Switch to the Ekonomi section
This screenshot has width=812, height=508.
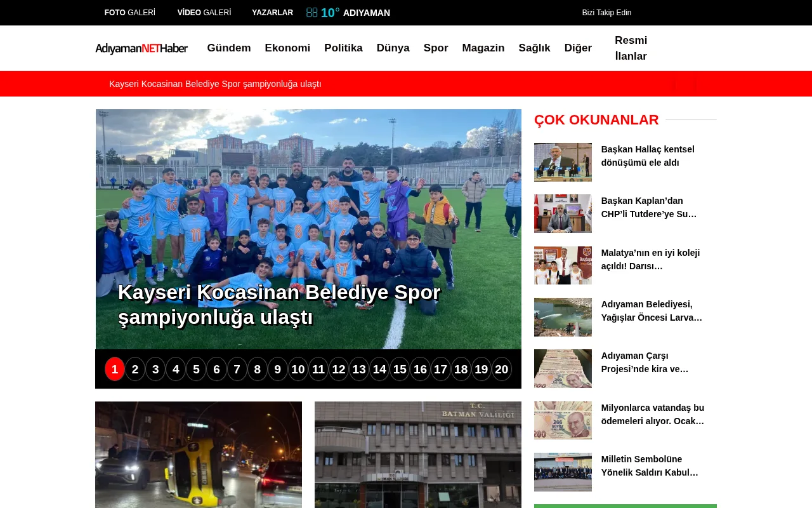pos(287,48)
